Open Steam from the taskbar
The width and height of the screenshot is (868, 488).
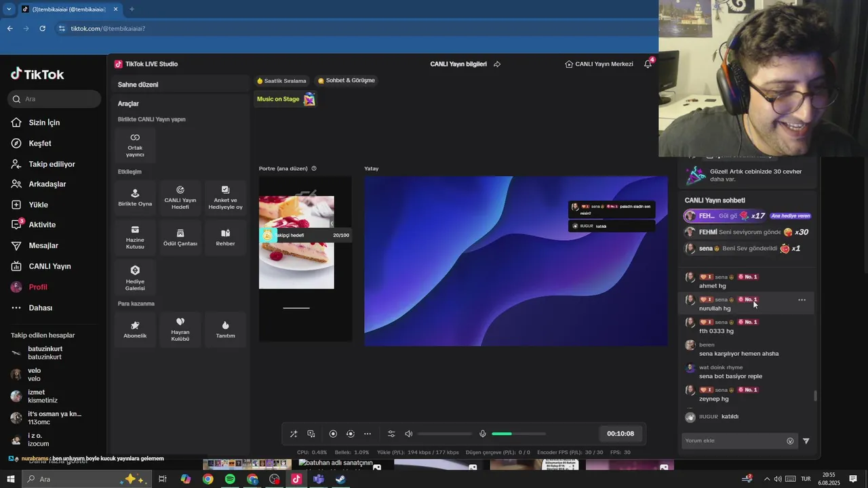tap(340, 479)
